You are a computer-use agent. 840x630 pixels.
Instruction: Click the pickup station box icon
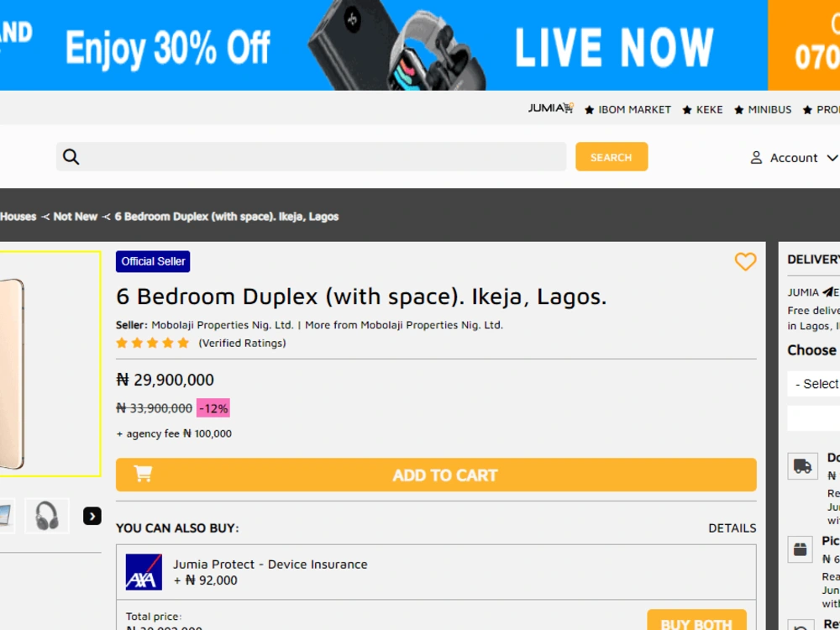click(801, 549)
